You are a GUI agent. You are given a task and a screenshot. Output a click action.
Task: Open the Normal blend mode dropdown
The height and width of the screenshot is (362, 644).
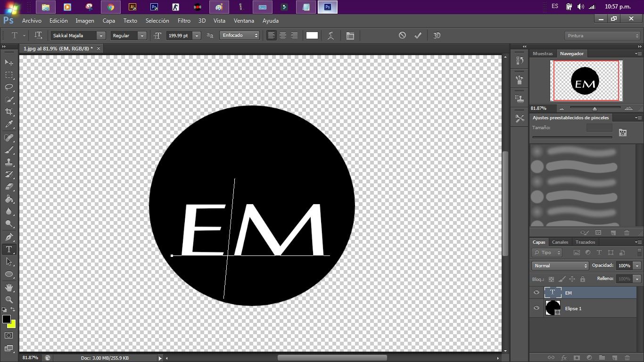coord(560,265)
